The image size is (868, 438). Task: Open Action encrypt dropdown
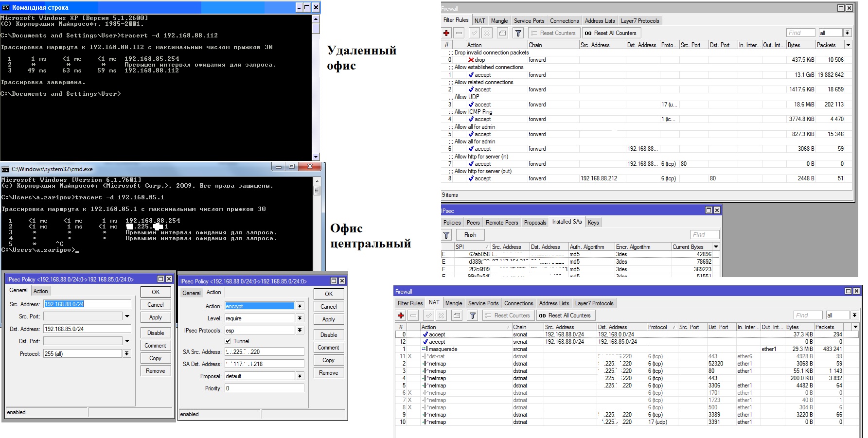coord(300,306)
